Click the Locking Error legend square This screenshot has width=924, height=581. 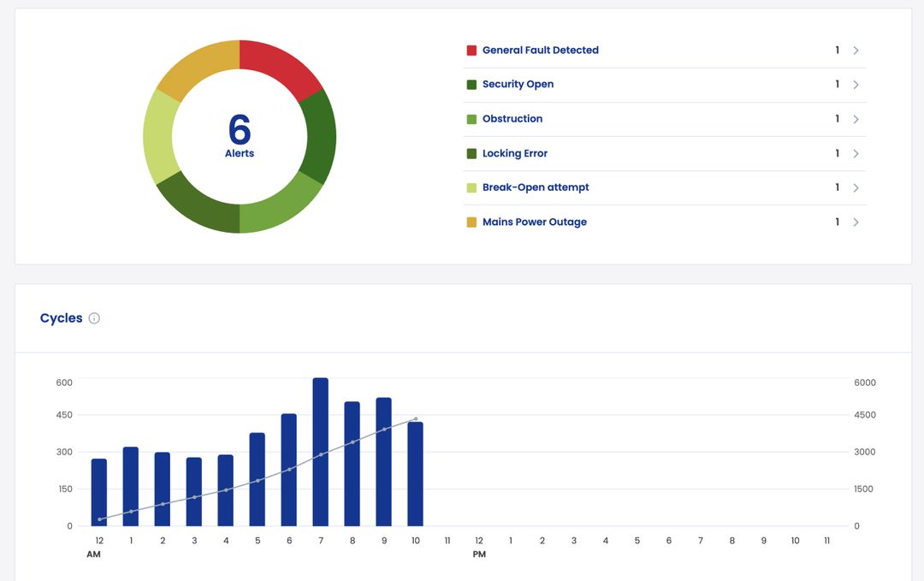tap(470, 152)
